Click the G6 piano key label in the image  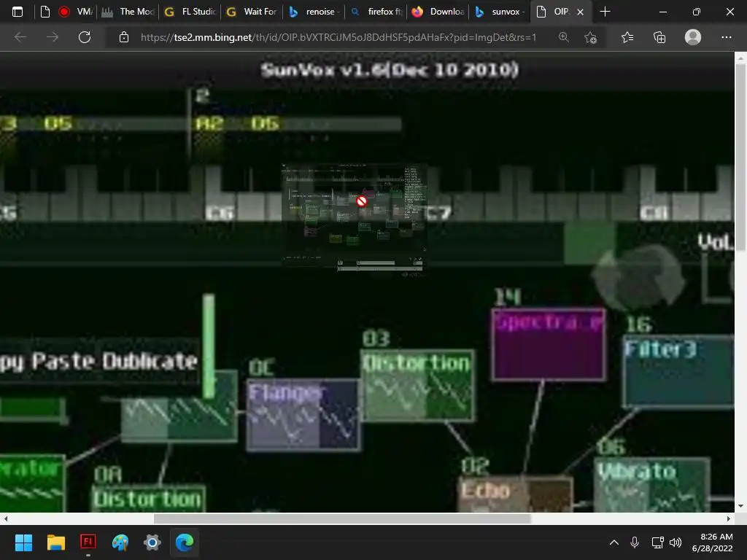tap(220, 212)
